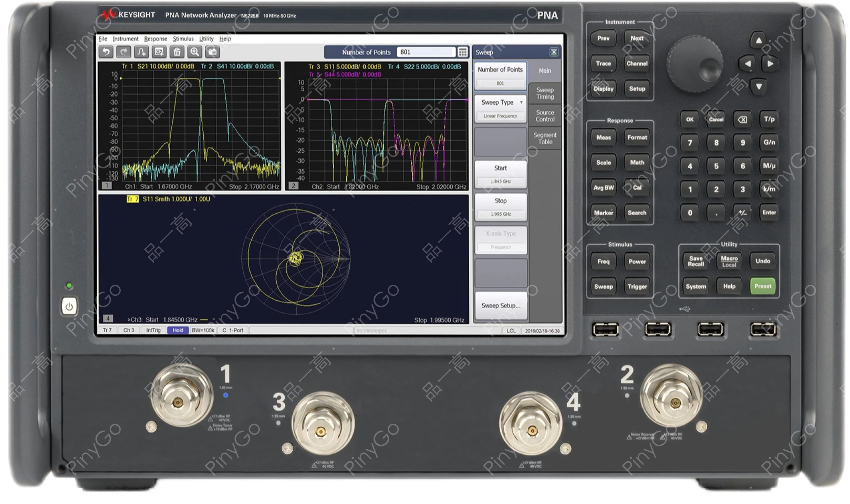
Task: Open the keypad icon next to Number of Points
Action: pyautogui.click(x=462, y=52)
